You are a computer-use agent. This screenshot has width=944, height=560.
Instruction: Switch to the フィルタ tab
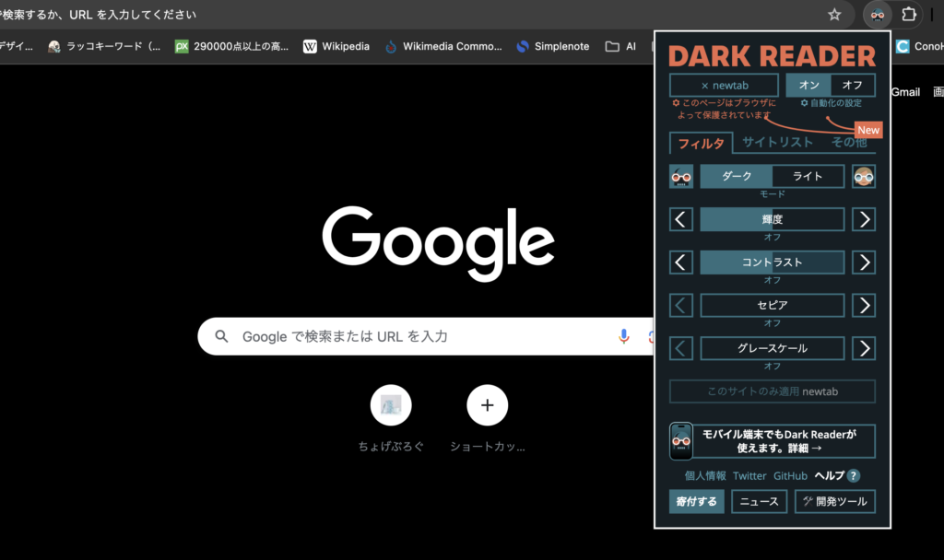(x=701, y=143)
